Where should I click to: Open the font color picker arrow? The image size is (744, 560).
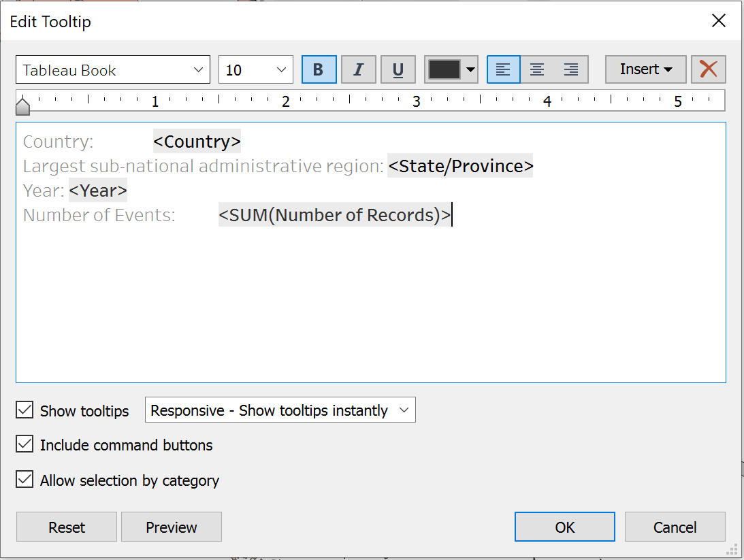pos(470,69)
